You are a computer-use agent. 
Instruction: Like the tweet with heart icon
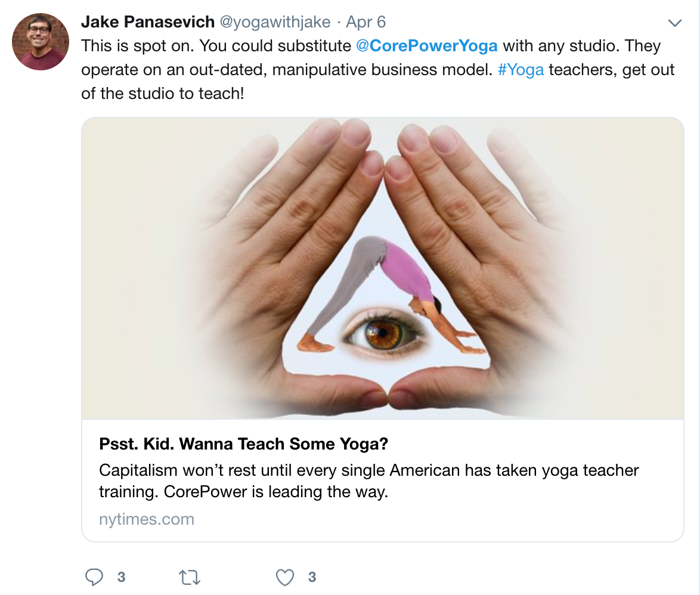(285, 577)
